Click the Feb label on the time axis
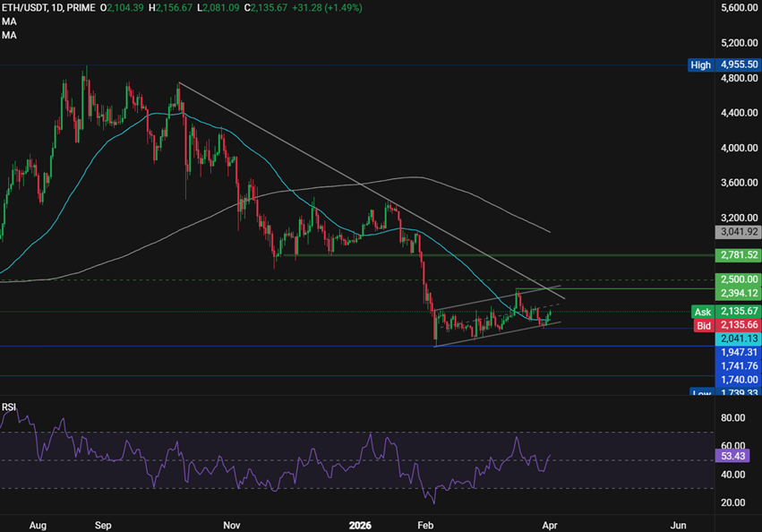762x532 pixels. click(425, 526)
